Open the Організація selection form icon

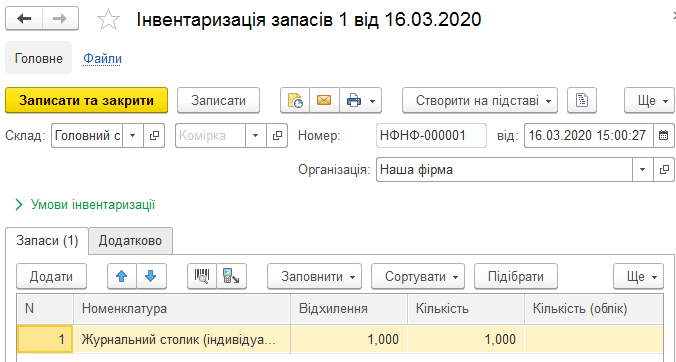(x=664, y=170)
